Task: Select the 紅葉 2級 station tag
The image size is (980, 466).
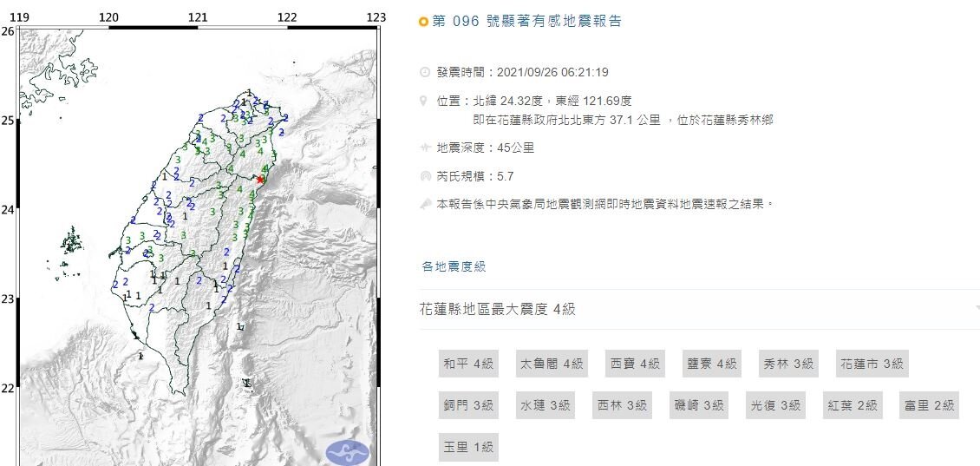Action: 853,405
